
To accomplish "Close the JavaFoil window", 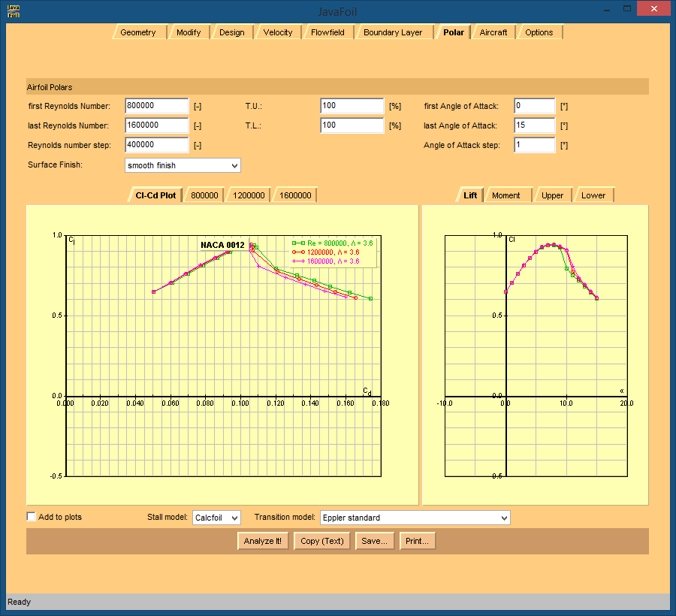I will coord(653,9).
